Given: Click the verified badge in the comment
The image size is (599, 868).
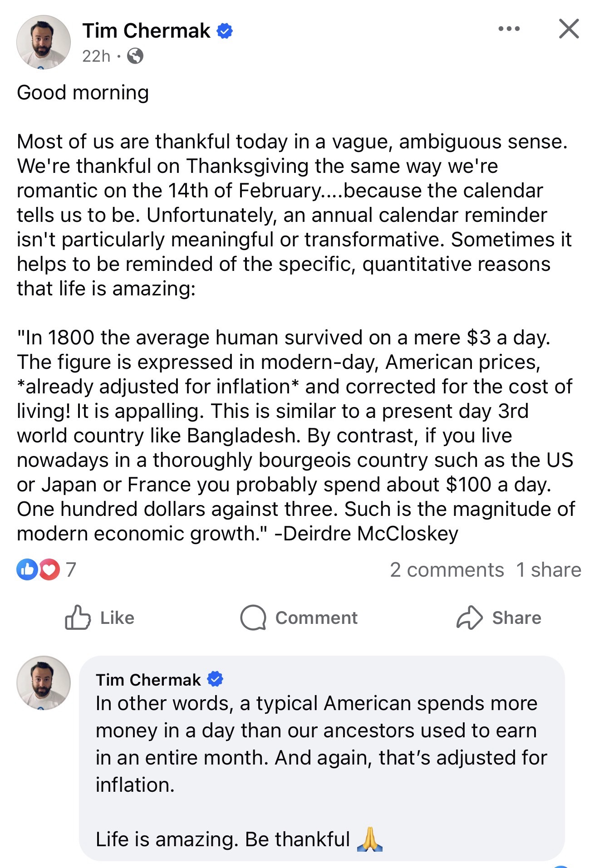Looking at the screenshot, I should point(215,679).
